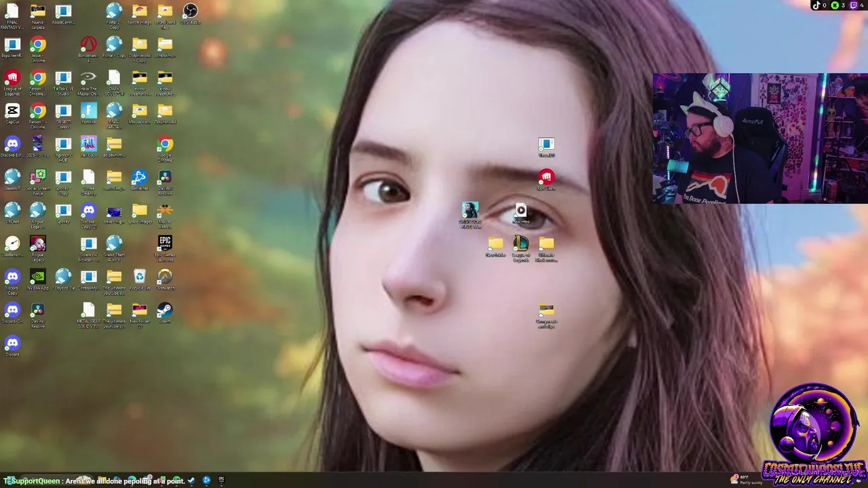Viewport: 868px width, 488px height.
Task: Open the 7 Days to Die shortcut
Action: [63, 276]
